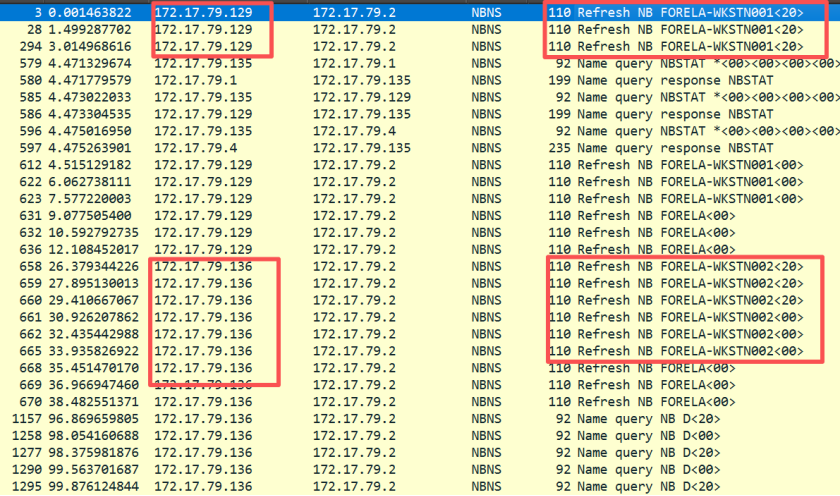Select packet number 3 row
This screenshot has width=840, height=496.
point(420,12)
